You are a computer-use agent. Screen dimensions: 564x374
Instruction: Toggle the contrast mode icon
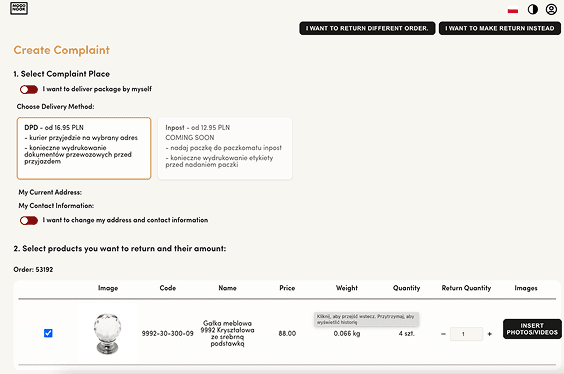[533, 9]
